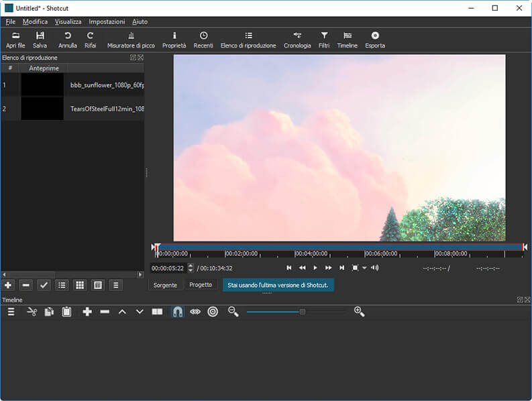Switch playlist to icon view

pyautogui.click(x=98, y=285)
